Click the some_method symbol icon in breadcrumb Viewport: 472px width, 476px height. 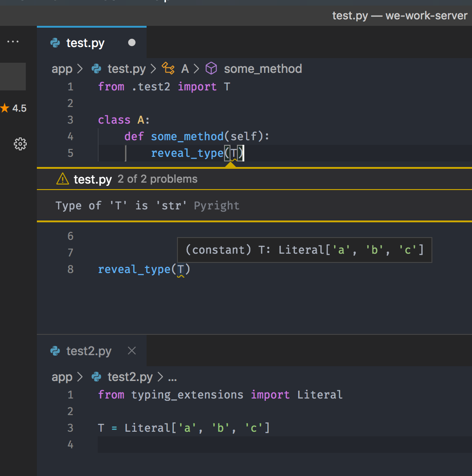211,68
